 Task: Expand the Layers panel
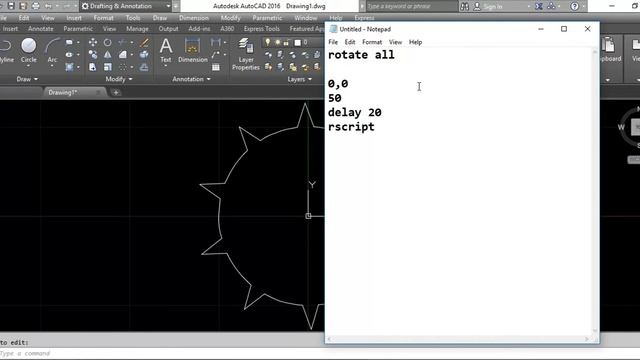(x=299, y=79)
